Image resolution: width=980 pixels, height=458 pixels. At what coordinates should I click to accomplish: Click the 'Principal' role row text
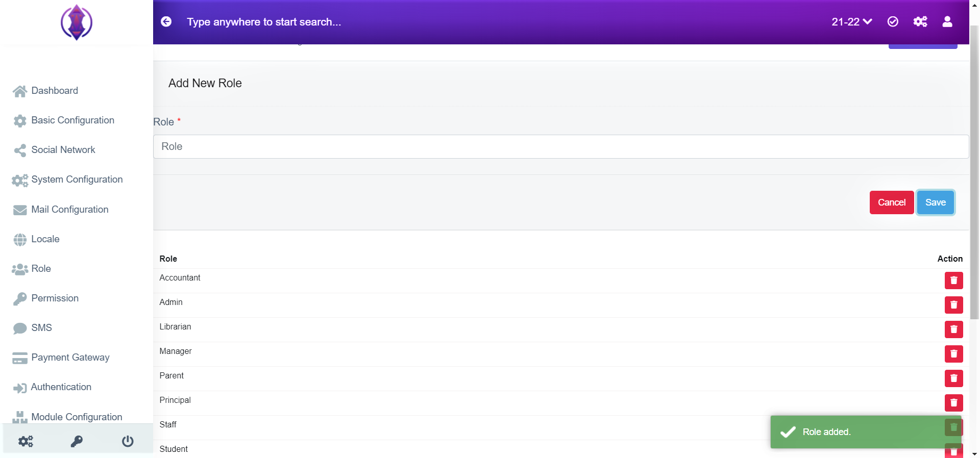pyautogui.click(x=175, y=400)
